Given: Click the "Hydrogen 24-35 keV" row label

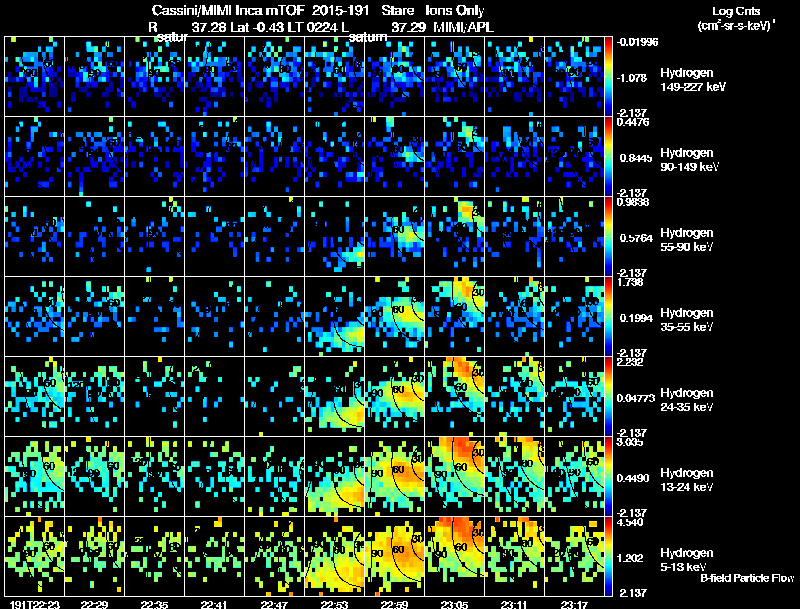Looking at the screenshot, I should click(x=687, y=400).
